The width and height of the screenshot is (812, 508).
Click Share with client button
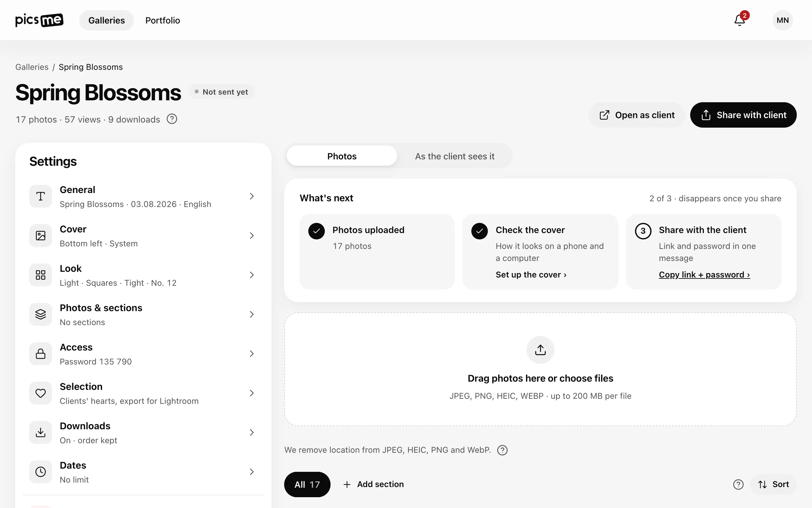point(743,115)
